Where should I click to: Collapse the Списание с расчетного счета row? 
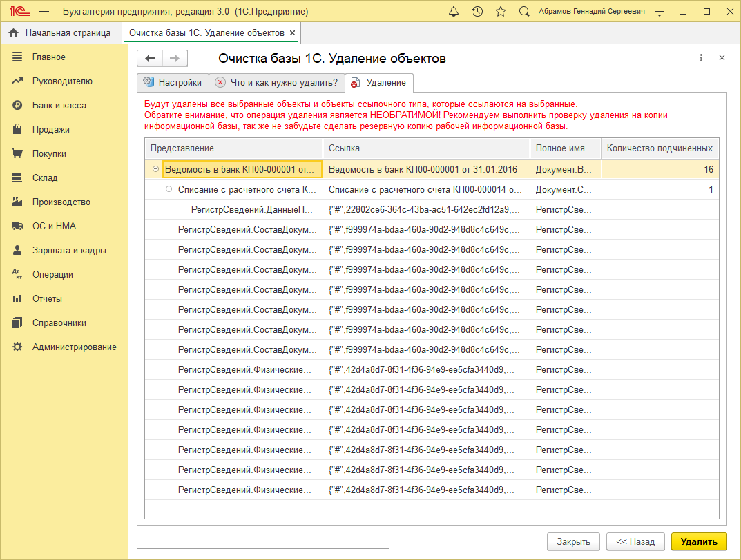pos(169,189)
